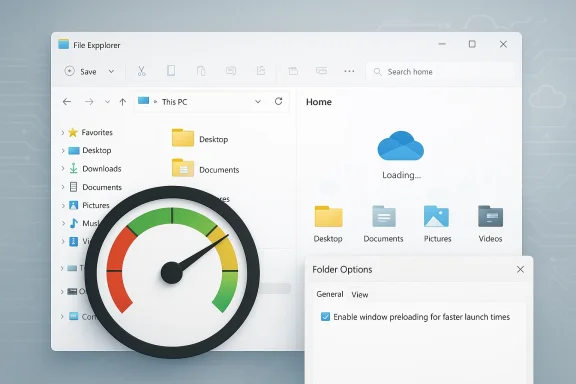Expand Pictures node in sidebar

62,205
